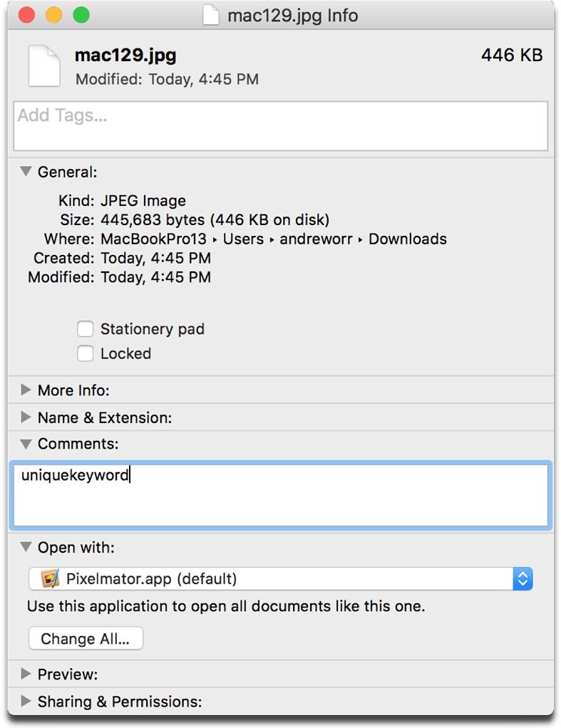Image resolution: width=561 pixels, height=728 pixels.
Task: Collapse the General section
Action: 26,172
